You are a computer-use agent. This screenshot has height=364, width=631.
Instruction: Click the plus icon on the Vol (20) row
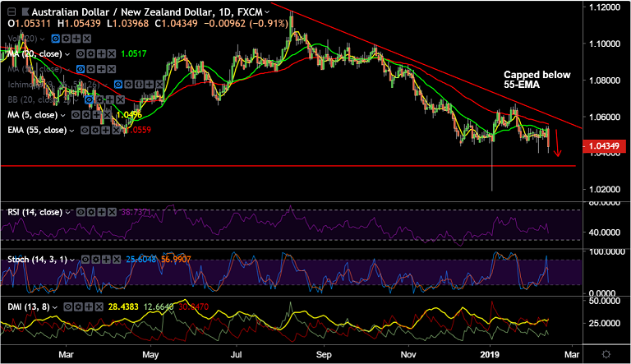(76, 39)
